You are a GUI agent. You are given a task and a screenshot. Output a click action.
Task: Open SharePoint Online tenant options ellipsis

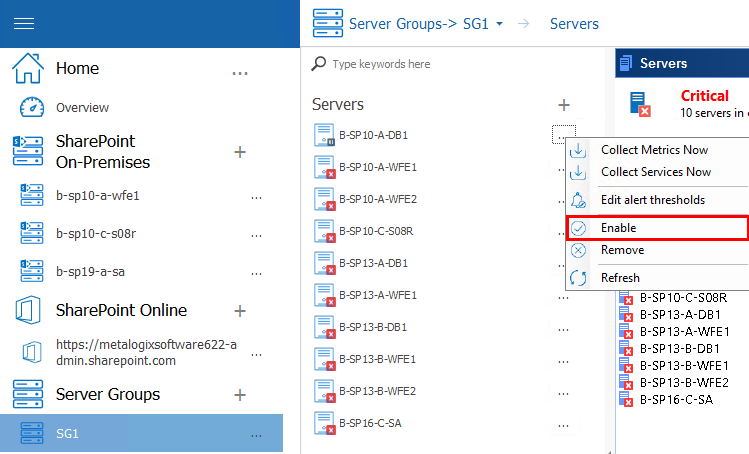257,355
